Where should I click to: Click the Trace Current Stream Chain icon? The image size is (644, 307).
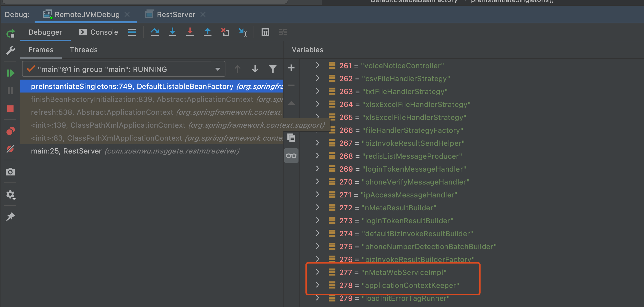[283, 32]
